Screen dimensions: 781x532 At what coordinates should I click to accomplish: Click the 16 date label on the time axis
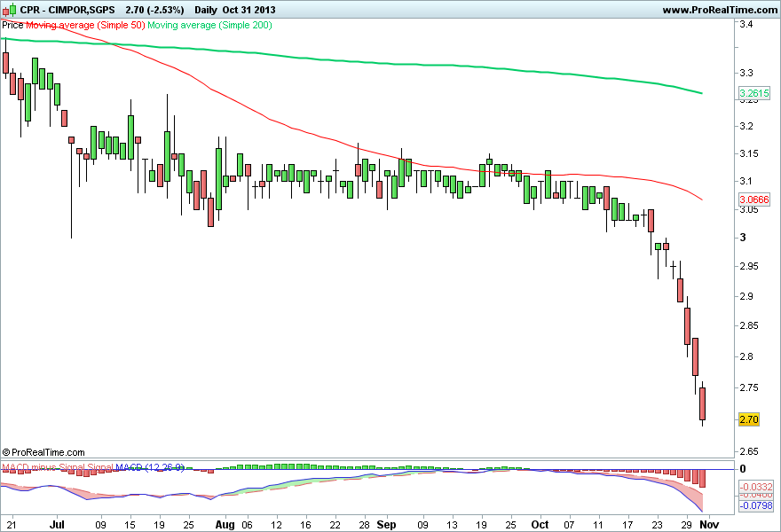306,525
